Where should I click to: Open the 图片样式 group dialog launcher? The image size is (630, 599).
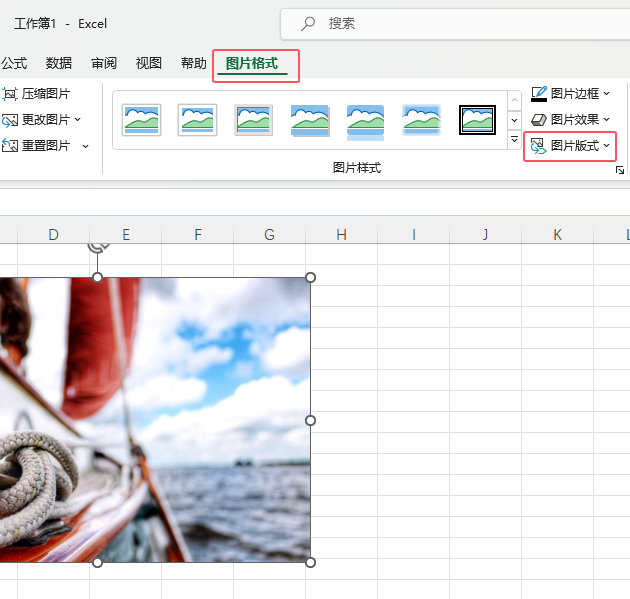[620, 170]
